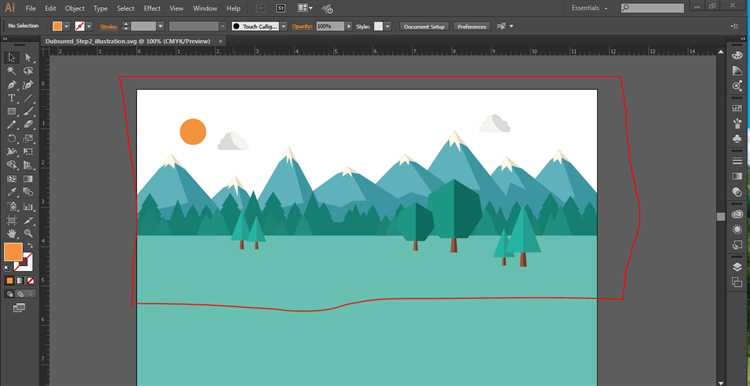Viewport: 750px width, 386px height.
Task: Open the Essentials workspace switcher
Action: pos(589,8)
